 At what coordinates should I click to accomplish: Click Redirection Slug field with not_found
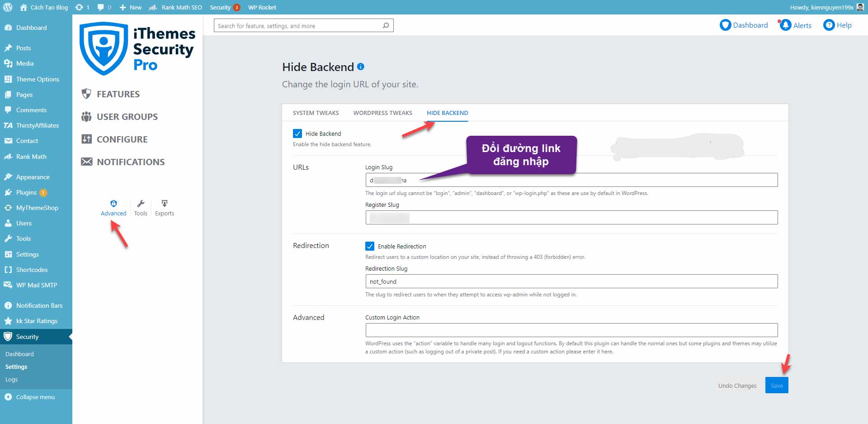571,281
